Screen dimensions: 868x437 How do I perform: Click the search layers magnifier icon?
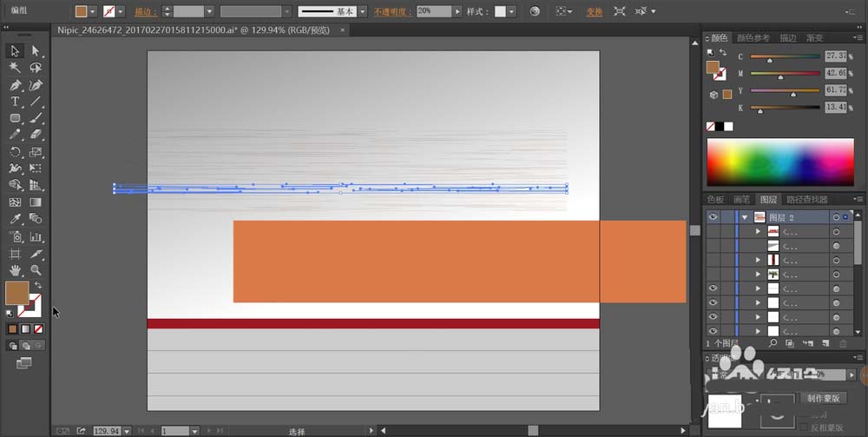pos(773,344)
